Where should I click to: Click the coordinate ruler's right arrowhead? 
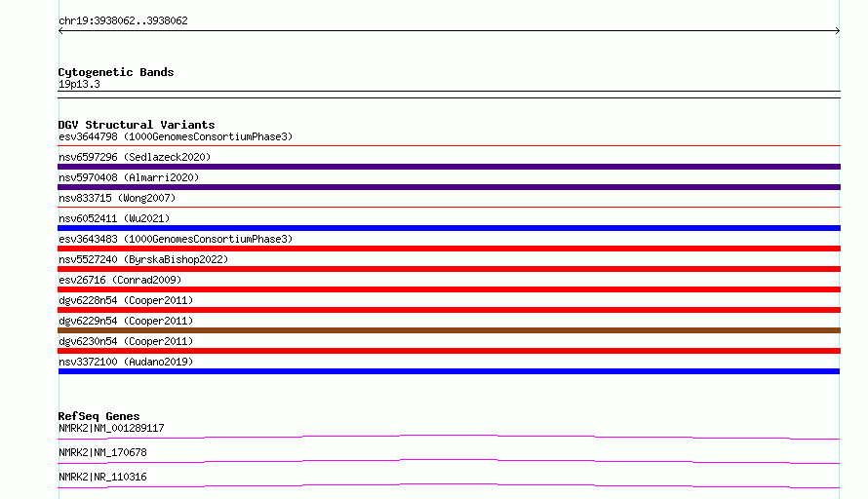(x=838, y=31)
